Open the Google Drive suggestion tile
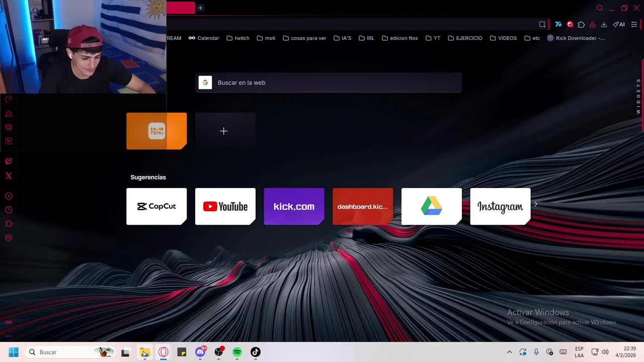The image size is (644, 362). (x=432, y=206)
